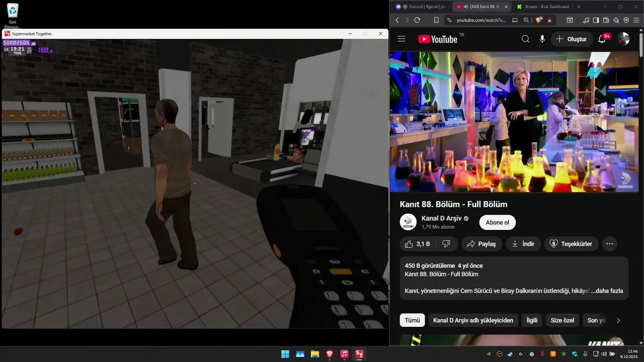
Task: Select the Size özel filter chip
Action: click(x=562, y=320)
